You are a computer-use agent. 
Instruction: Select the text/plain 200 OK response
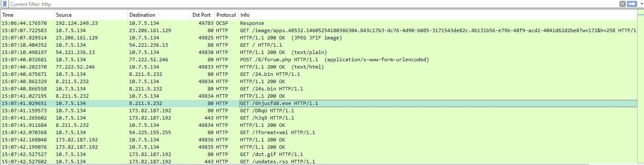click(x=319, y=52)
